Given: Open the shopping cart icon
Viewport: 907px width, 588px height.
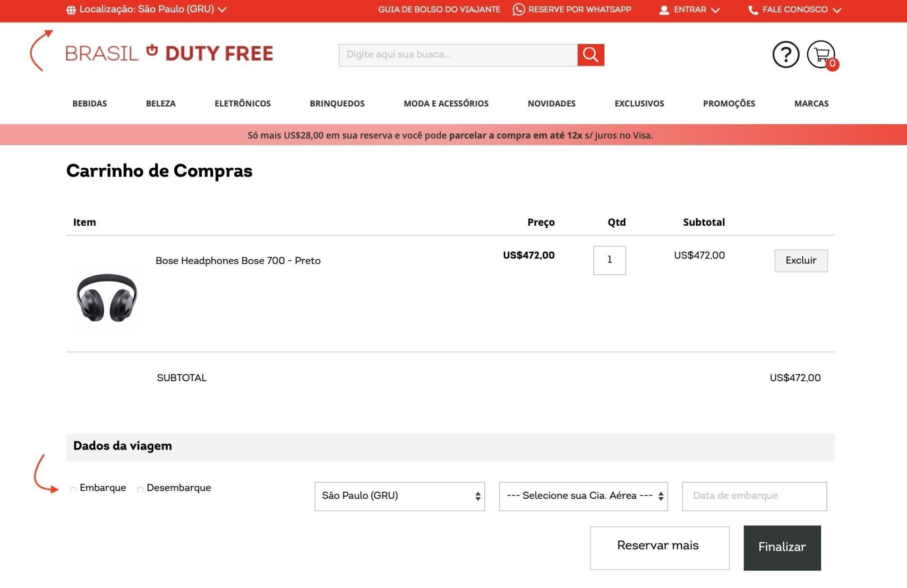Looking at the screenshot, I should click(821, 54).
